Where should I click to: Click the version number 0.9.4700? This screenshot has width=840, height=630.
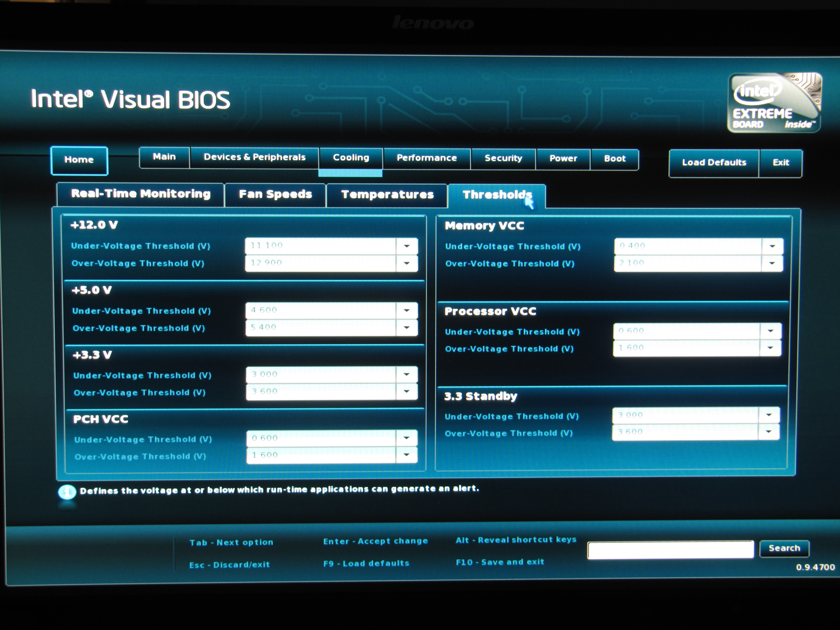click(x=815, y=567)
